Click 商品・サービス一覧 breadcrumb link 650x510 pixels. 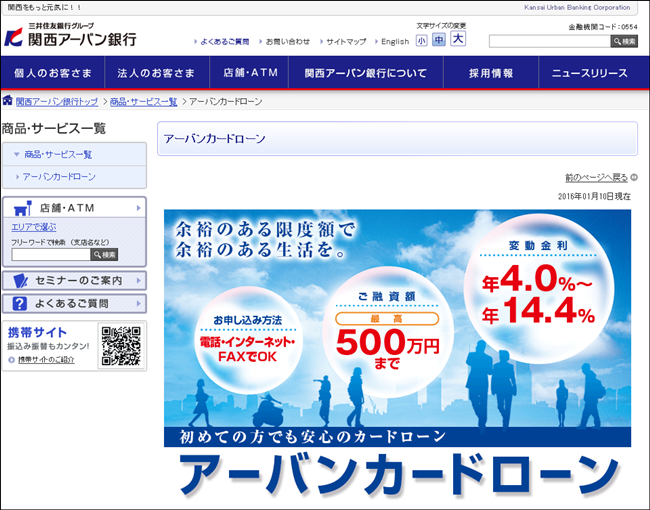143,102
